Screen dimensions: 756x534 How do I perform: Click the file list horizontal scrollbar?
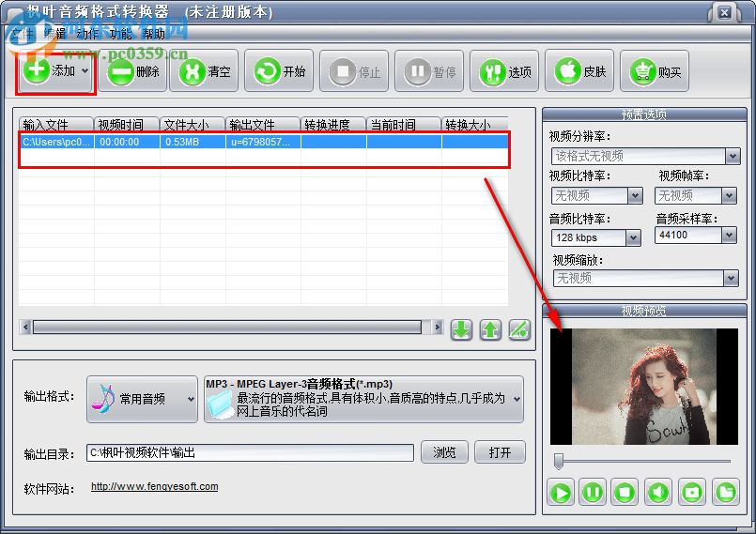tap(227, 328)
